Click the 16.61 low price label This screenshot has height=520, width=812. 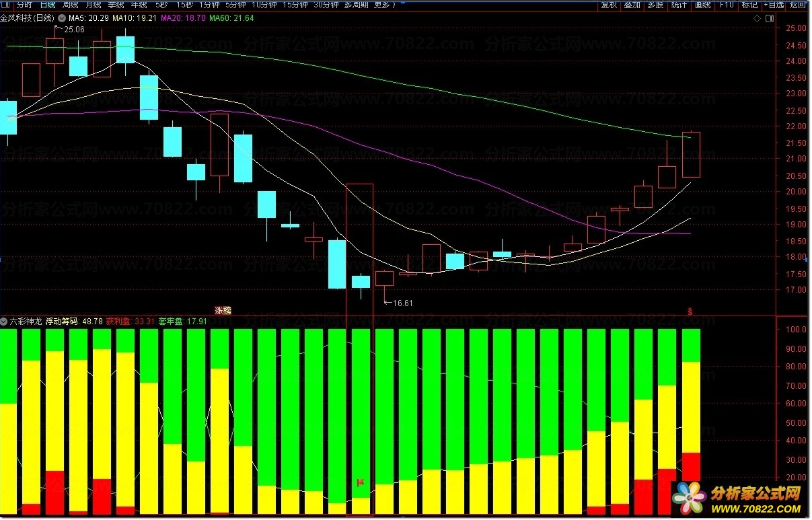402,303
